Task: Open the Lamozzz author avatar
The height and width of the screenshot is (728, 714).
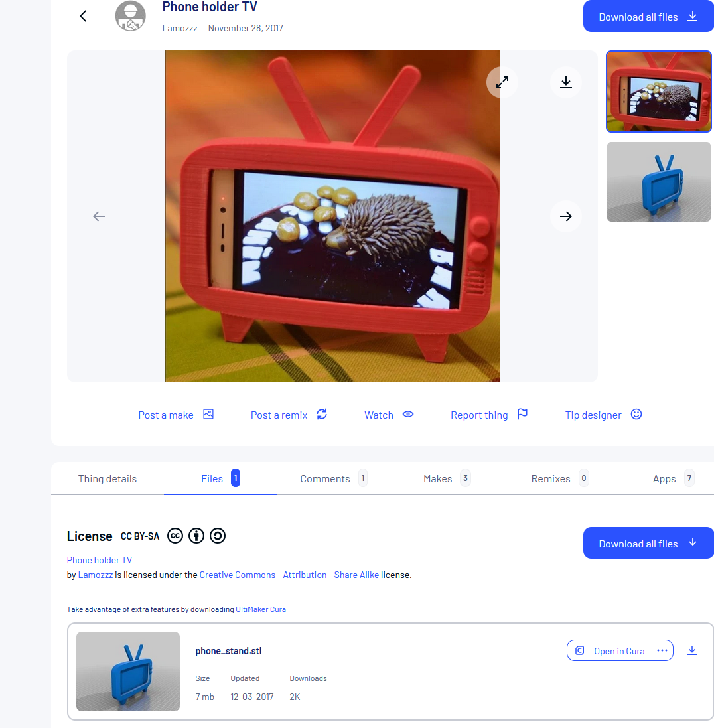Action: click(x=131, y=16)
